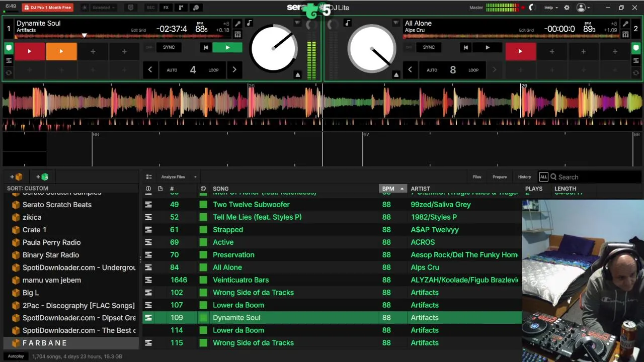Sort the library by BPM column

[x=392, y=189]
